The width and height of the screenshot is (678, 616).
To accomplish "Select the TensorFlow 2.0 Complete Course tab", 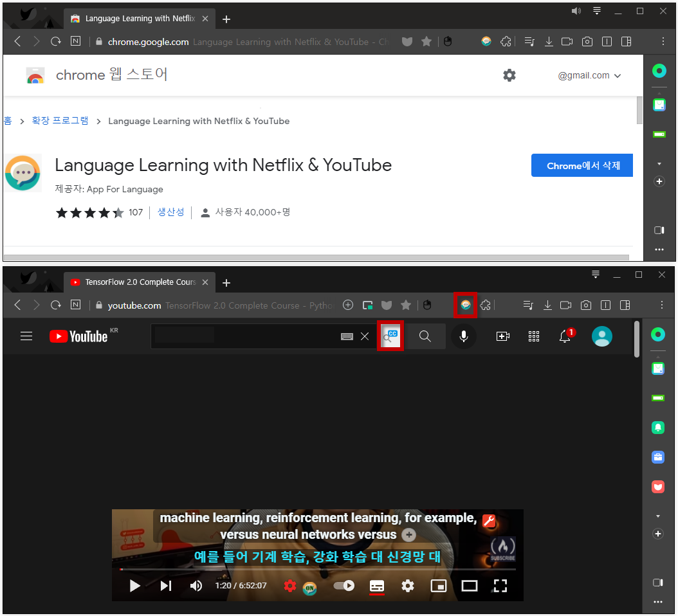I will pyautogui.click(x=140, y=282).
